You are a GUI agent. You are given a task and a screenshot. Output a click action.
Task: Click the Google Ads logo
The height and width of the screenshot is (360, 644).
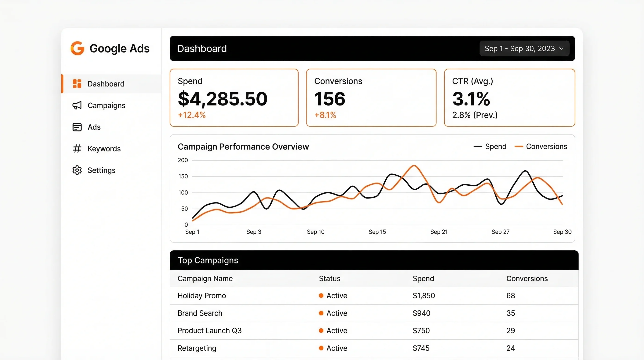coord(110,48)
